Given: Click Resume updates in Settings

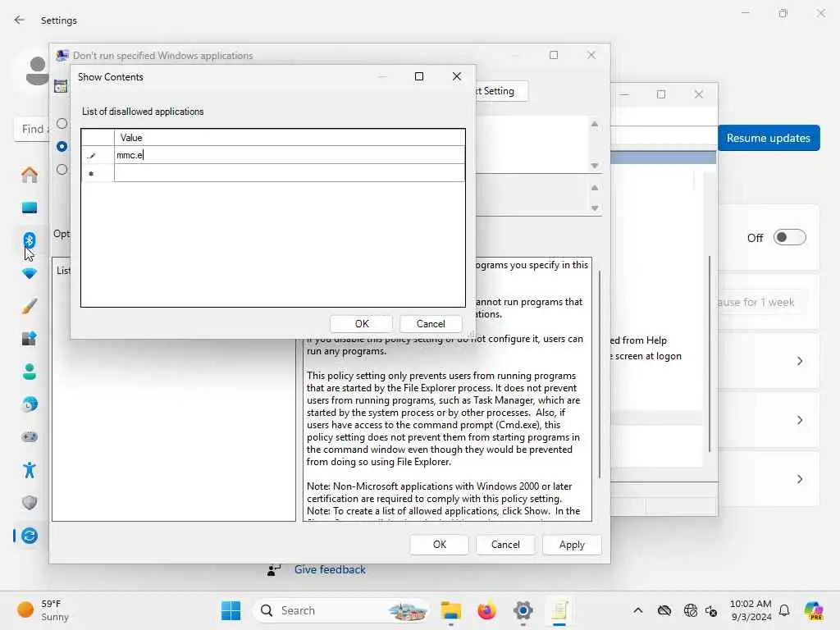Looking at the screenshot, I should (768, 138).
